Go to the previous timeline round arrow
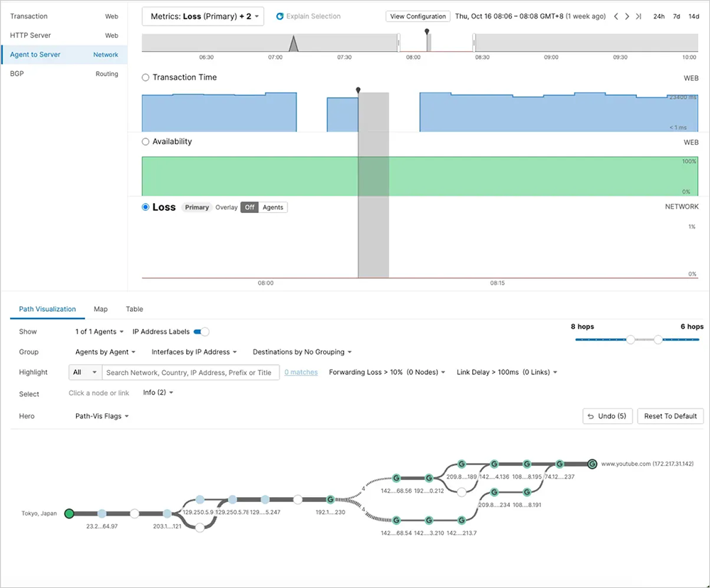The image size is (710, 588). coord(616,16)
